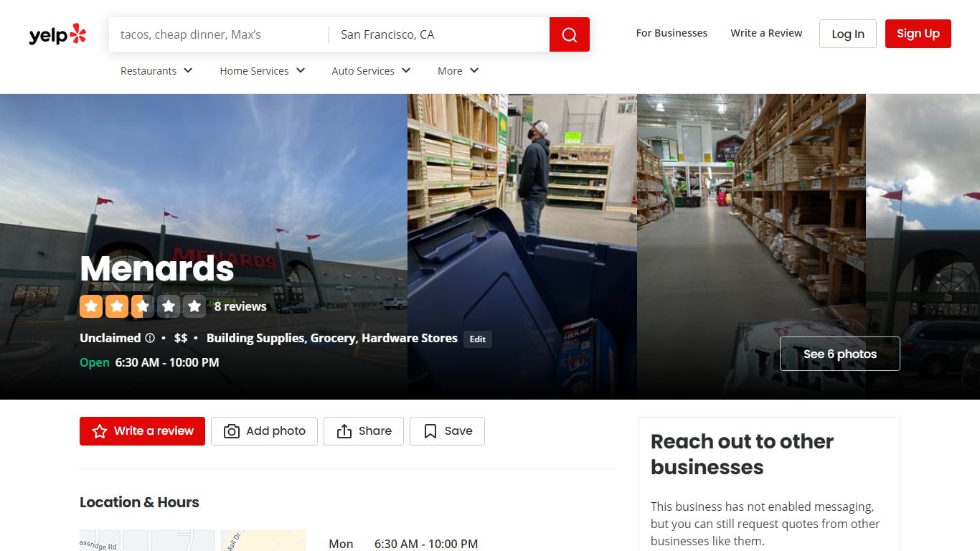Click the Menards business title

coord(157,268)
